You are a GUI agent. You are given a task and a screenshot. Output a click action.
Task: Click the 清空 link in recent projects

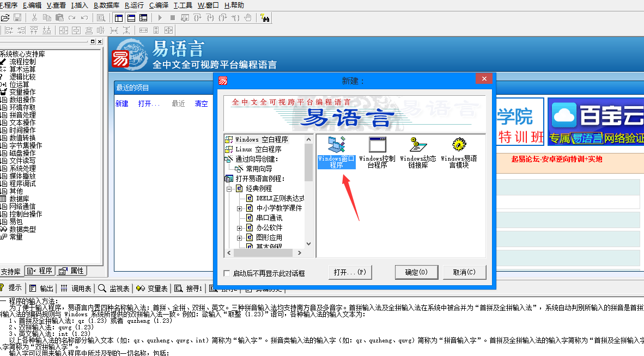pyautogui.click(x=201, y=104)
